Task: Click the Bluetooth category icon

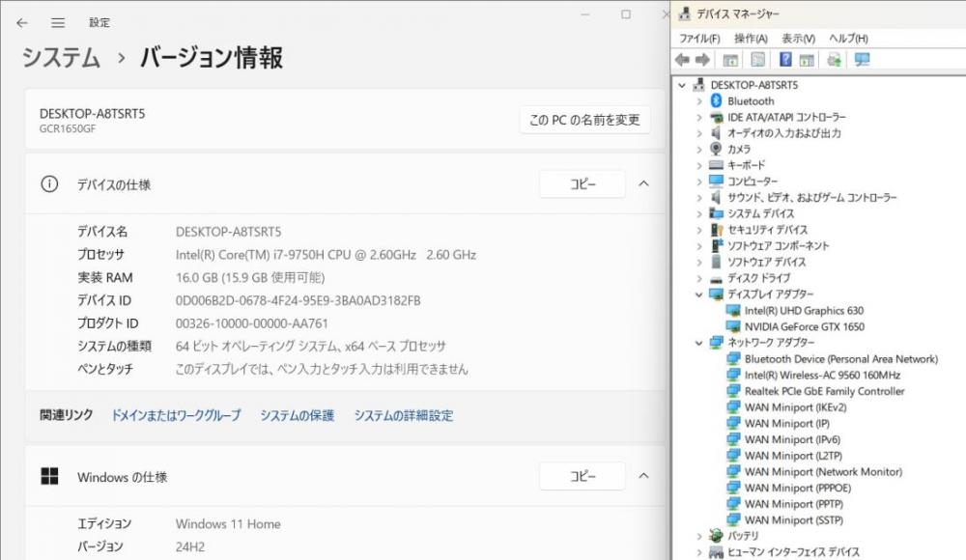Action: tap(716, 100)
